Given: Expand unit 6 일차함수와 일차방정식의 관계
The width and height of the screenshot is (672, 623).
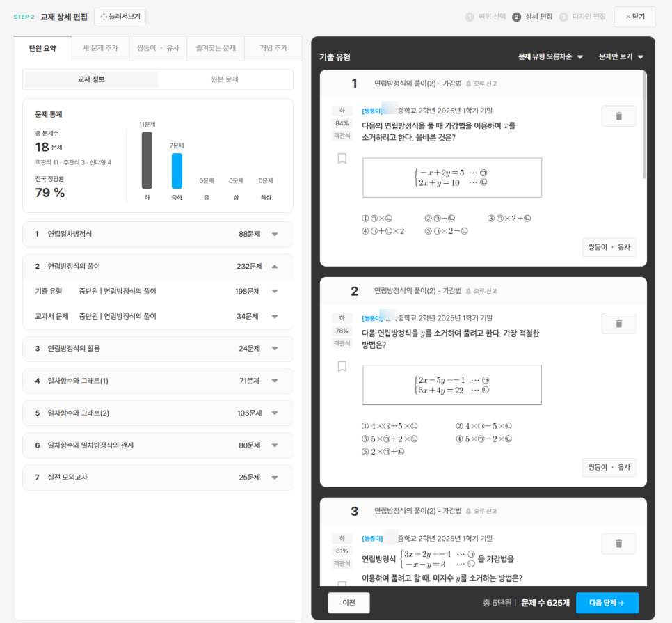Looking at the screenshot, I should (x=158, y=445).
